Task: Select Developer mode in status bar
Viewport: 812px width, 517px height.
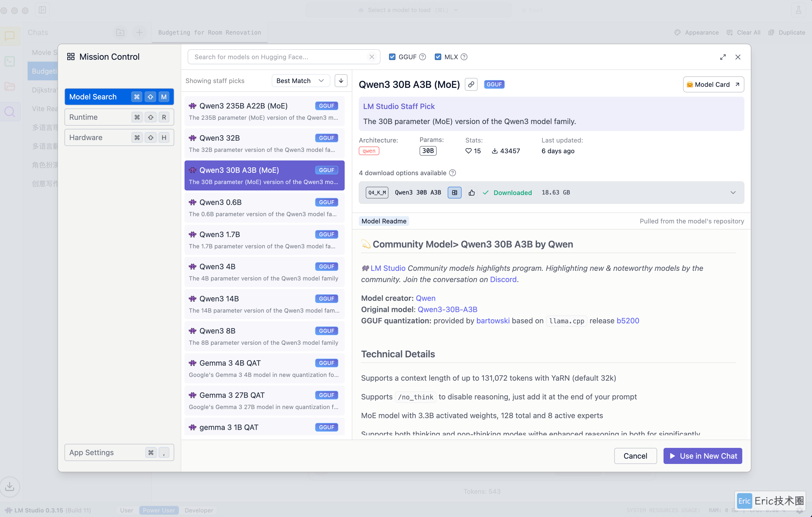Action: (199, 510)
